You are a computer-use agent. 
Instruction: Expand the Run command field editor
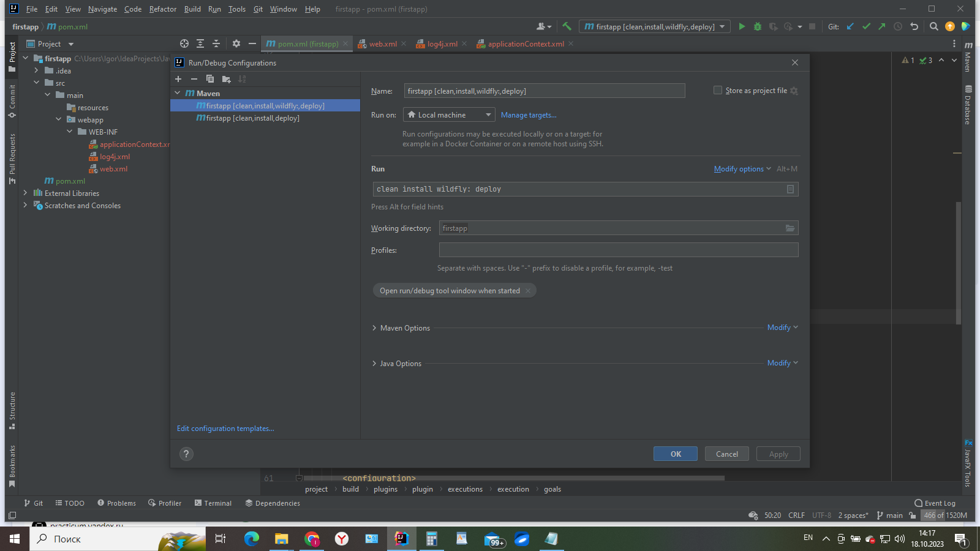click(790, 189)
